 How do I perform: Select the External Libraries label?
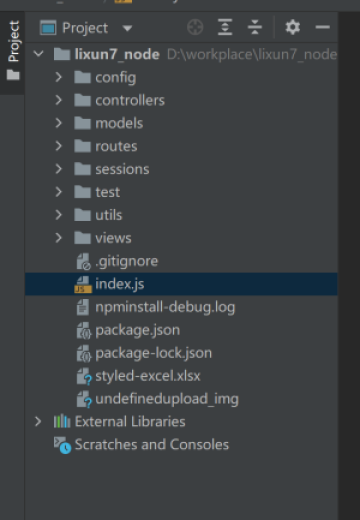point(130,422)
